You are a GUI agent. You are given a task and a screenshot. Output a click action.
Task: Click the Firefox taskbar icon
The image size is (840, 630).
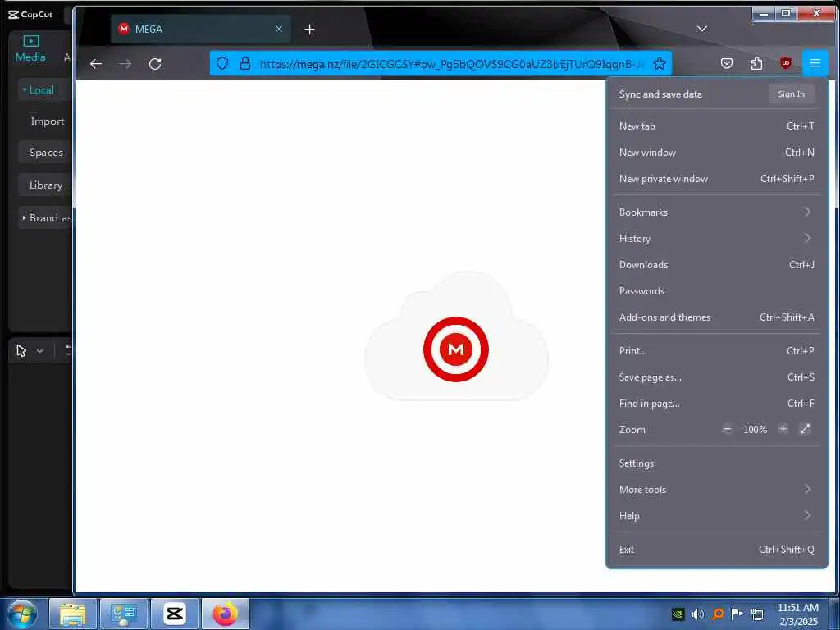pyautogui.click(x=226, y=614)
